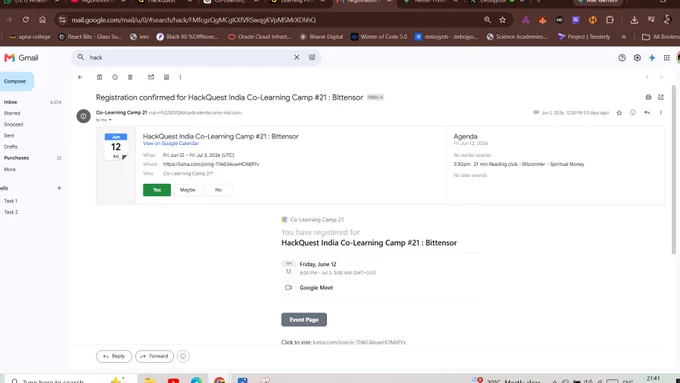Viewport: 680px width, 383px height.
Task: Archive this email
Action: pyautogui.click(x=99, y=77)
